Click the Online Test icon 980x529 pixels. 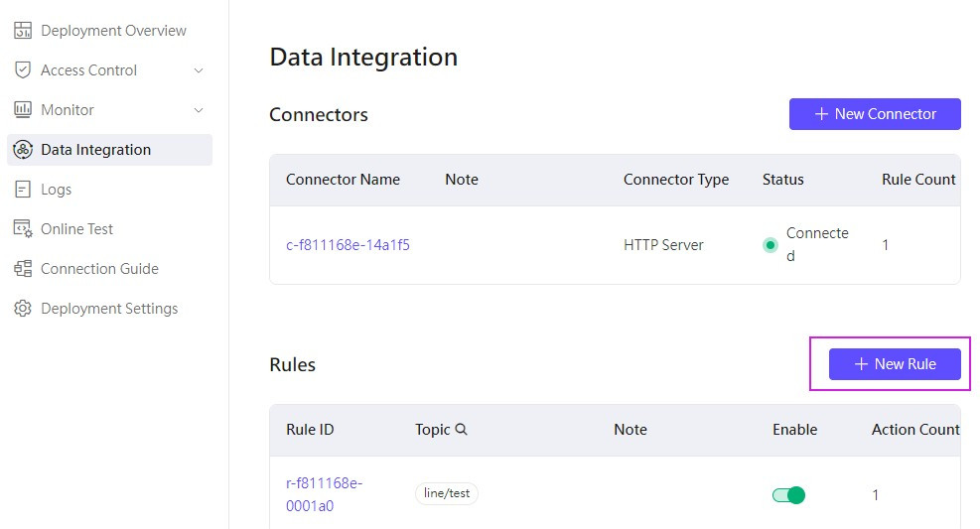[x=22, y=229]
